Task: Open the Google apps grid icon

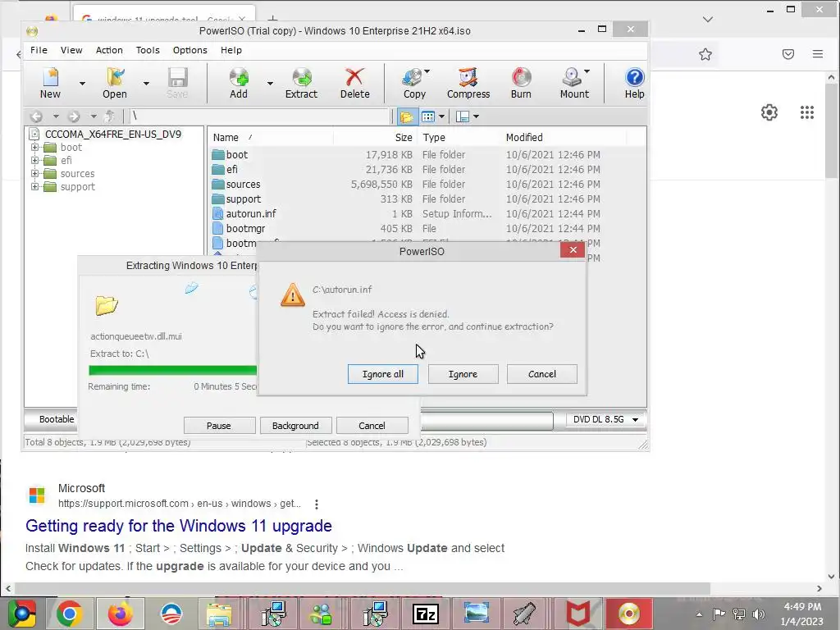Action: pos(807,112)
